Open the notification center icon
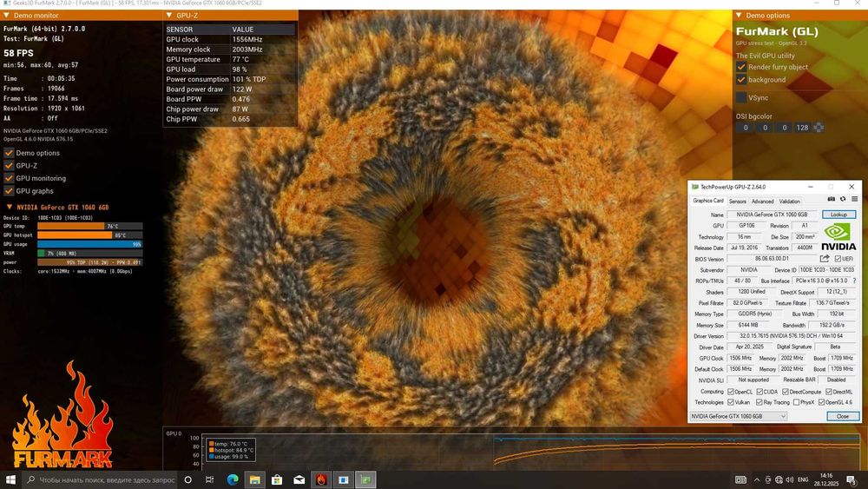Viewport: 868px width, 489px height. tap(852, 479)
